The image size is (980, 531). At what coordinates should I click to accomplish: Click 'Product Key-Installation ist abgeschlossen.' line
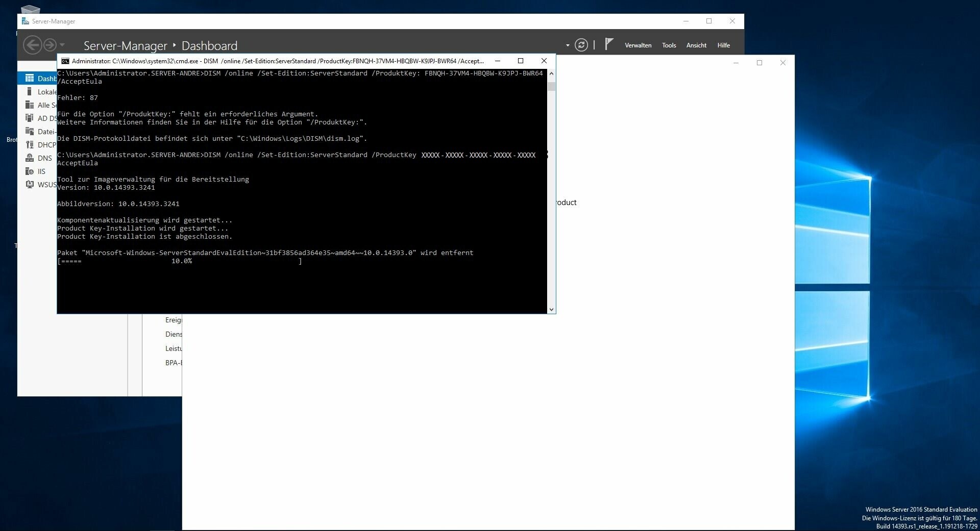pyautogui.click(x=145, y=237)
